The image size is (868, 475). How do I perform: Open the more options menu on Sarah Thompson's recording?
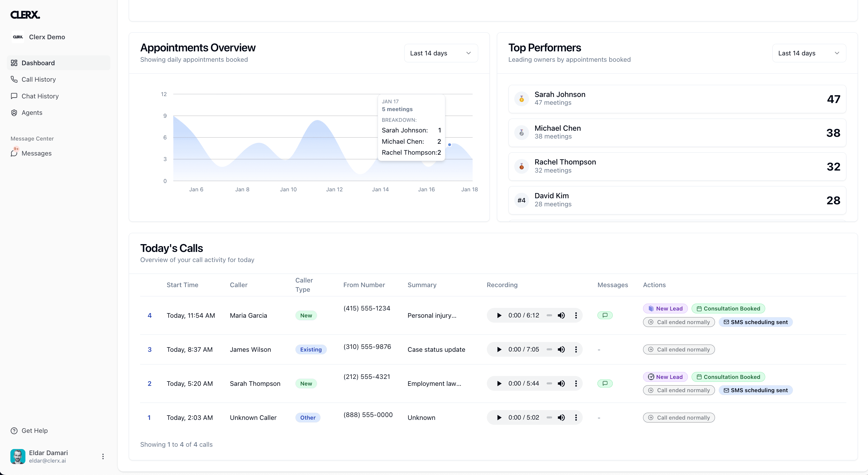point(576,384)
